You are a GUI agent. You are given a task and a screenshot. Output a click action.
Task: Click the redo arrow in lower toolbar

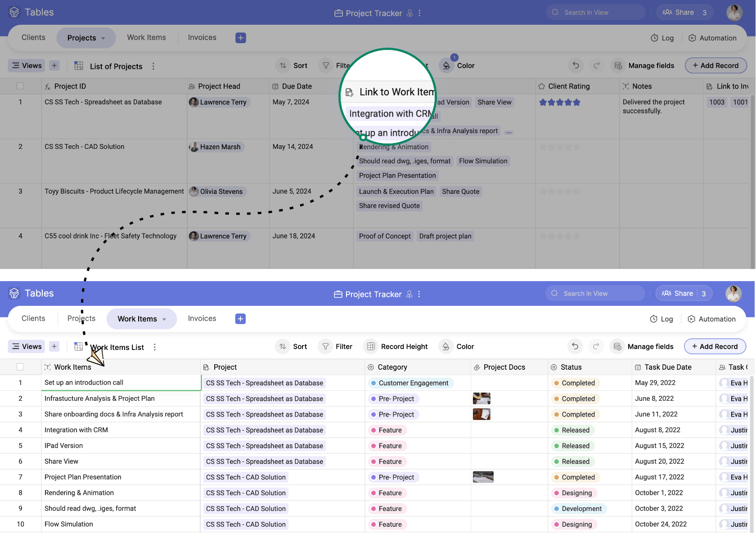[596, 346]
